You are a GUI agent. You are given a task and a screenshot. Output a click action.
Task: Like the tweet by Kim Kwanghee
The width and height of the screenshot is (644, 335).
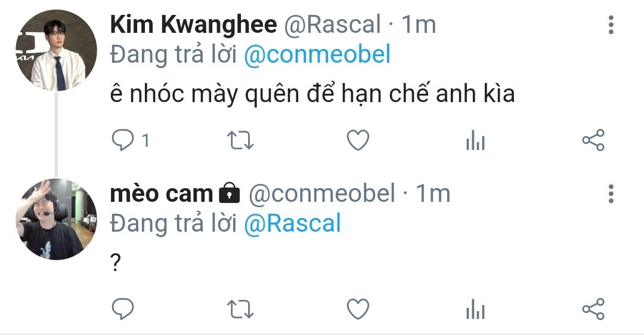coord(358,140)
